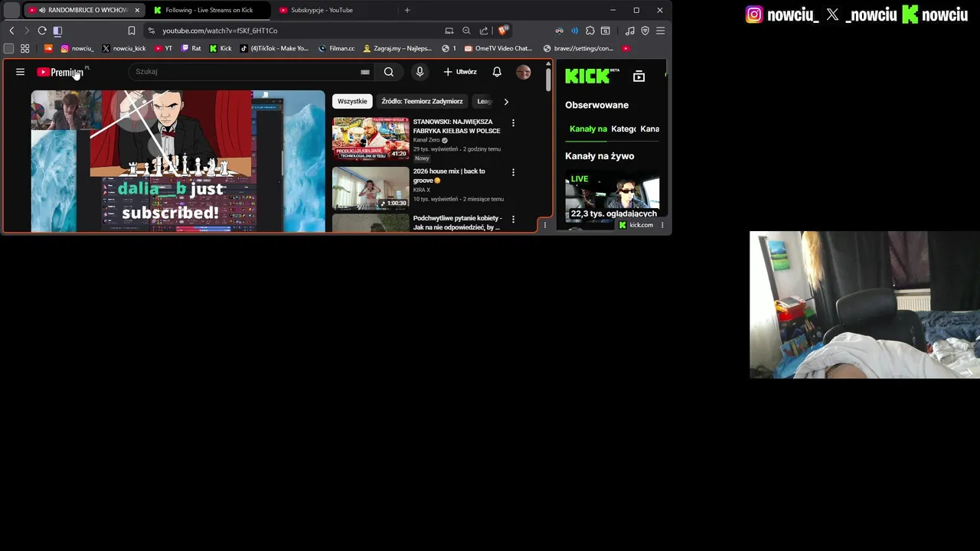Screen dimensions: 980x551
Task: Close the RANDOMBRUCE YouTube tab
Action: pyautogui.click(x=138, y=10)
